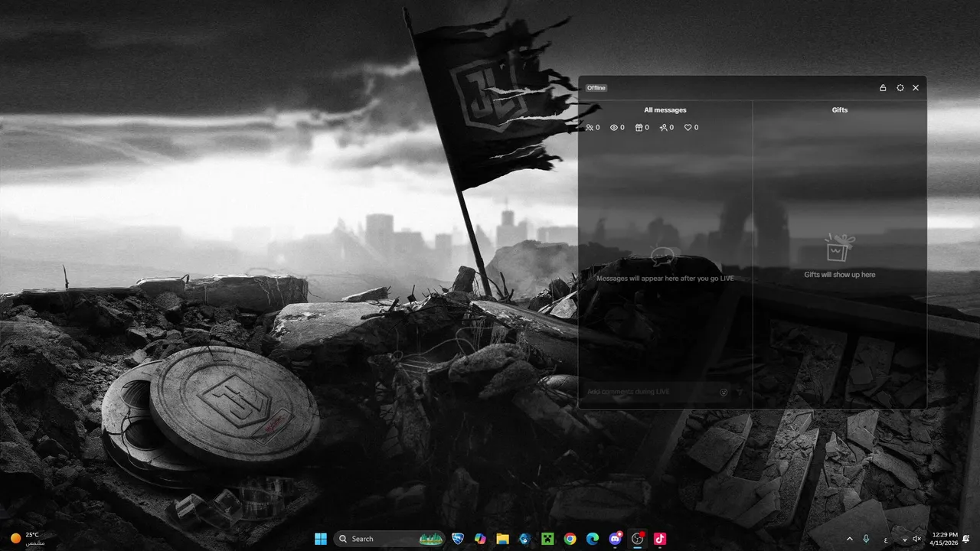Screen dimensions: 980x551
Task: Click the taskbar Search box
Action: 390,539
